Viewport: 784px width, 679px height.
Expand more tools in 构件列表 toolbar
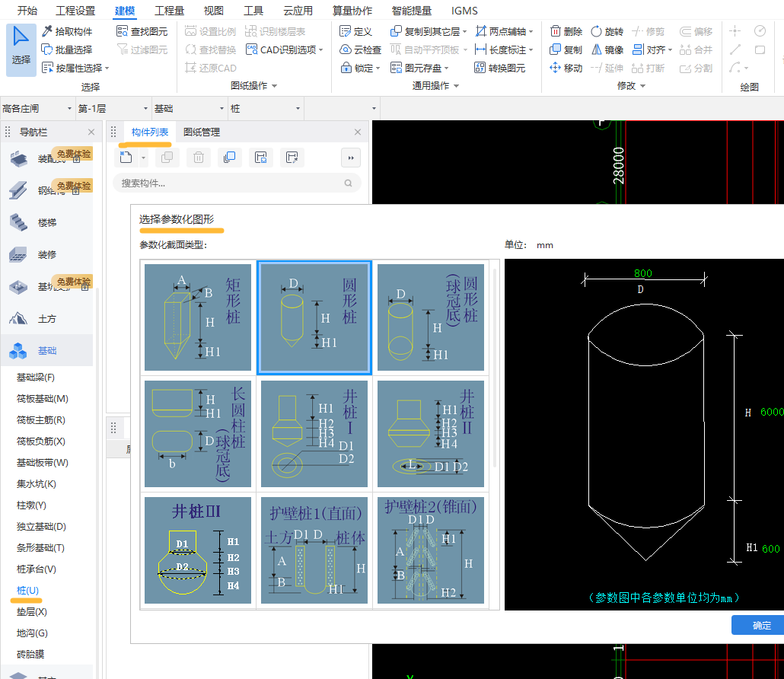pos(351,158)
